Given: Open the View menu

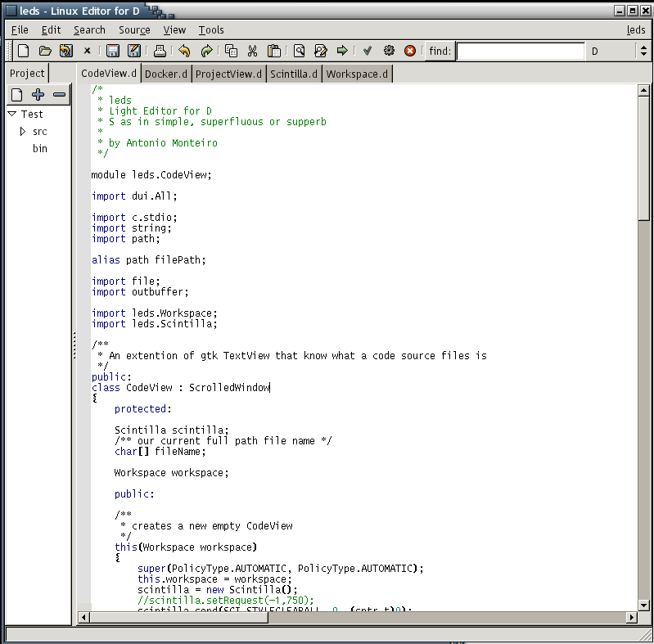Looking at the screenshot, I should coord(174,30).
